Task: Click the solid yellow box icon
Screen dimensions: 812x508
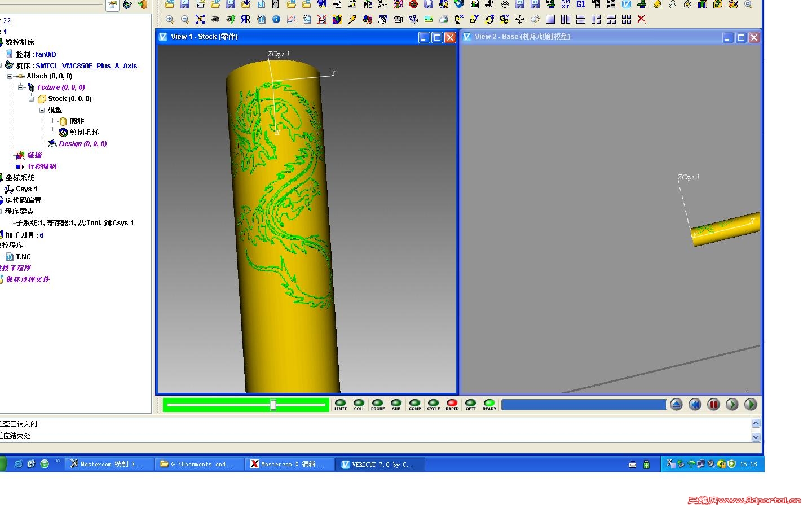Action: pos(657,4)
